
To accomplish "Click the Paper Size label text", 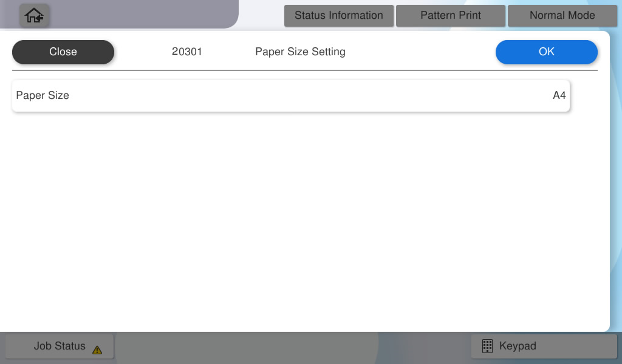I will [43, 95].
